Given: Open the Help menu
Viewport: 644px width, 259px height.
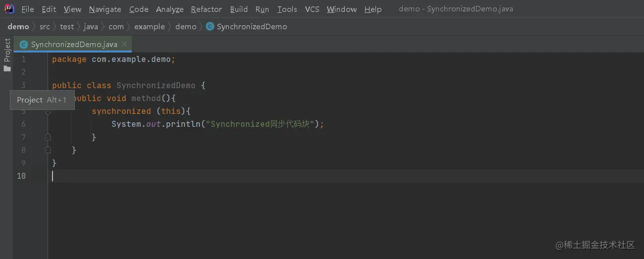Looking at the screenshot, I should [x=373, y=9].
